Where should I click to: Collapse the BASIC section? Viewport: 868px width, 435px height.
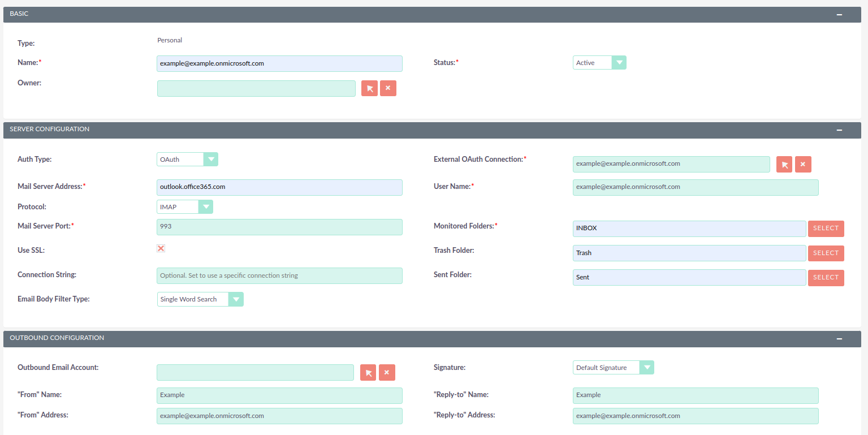(839, 14)
